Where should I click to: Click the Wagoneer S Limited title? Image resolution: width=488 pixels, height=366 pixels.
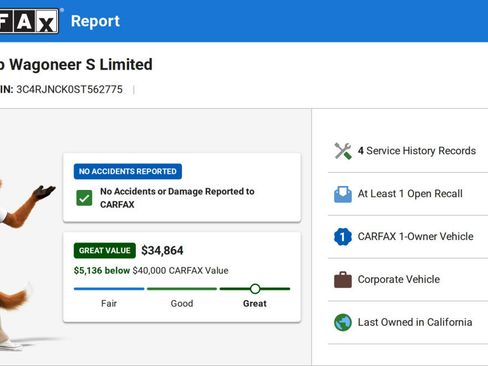point(81,64)
